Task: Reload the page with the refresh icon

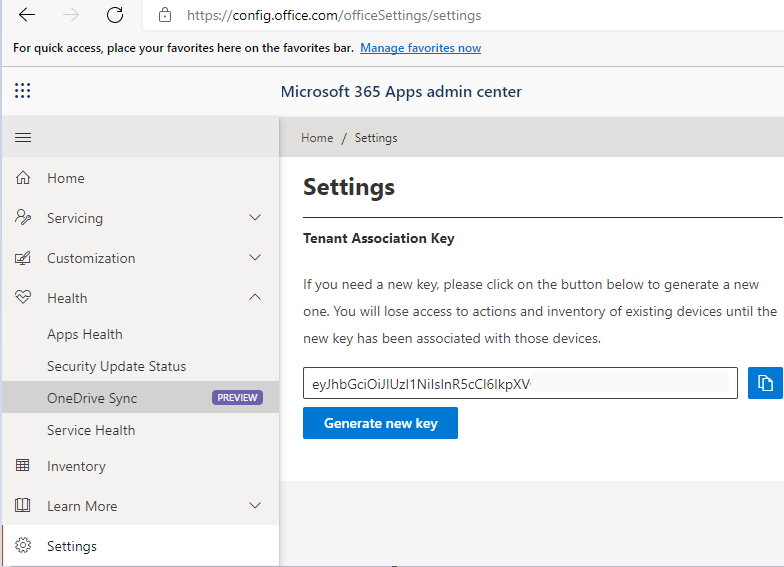Action: click(x=115, y=15)
